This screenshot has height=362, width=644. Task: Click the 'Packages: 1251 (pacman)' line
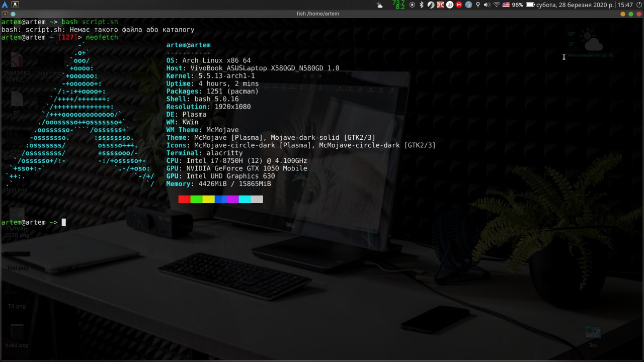click(212, 92)
